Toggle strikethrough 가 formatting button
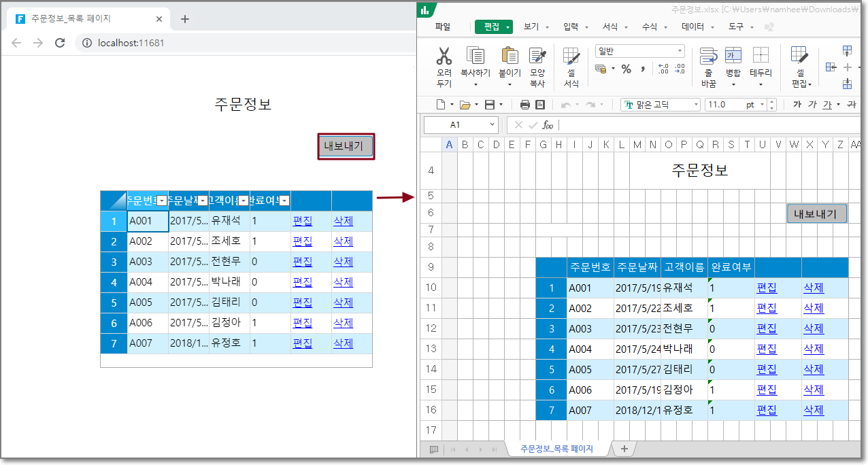The image size is (868, 465). pos(851,105)
